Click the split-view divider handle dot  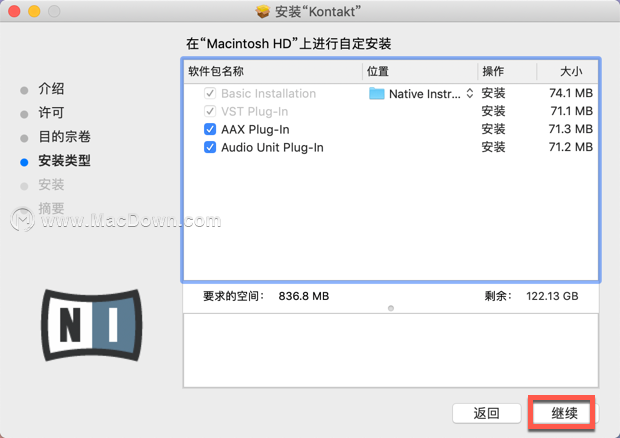pos(391,308)
